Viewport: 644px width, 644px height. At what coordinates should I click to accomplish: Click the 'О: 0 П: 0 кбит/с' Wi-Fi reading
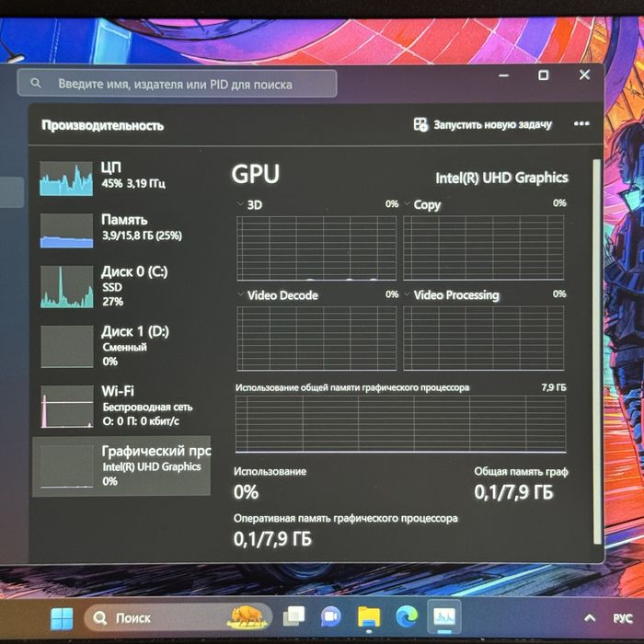[x=141, y=421]
